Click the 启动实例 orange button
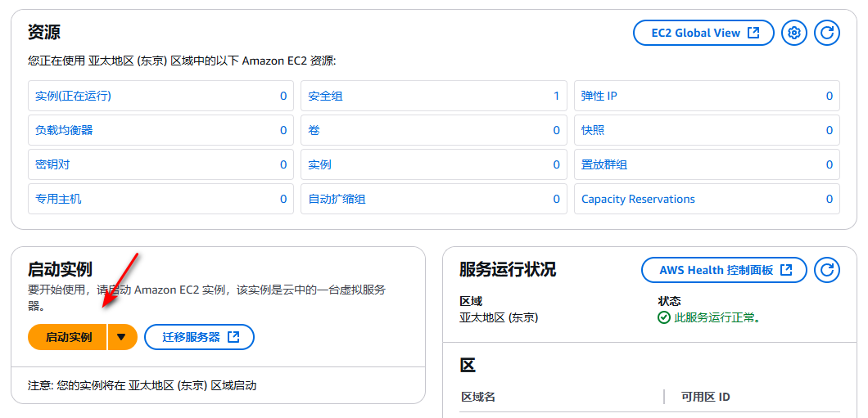 coord(68,337)
